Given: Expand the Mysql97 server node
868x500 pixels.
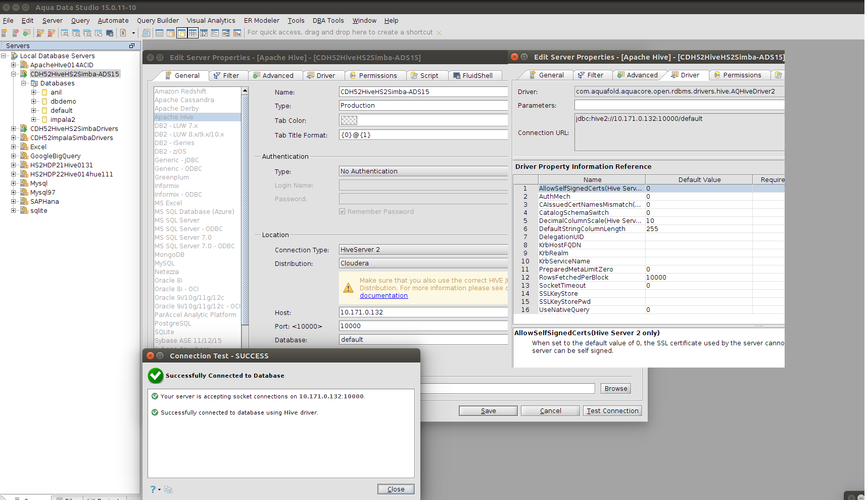Looking at the screenshot, I should coord(14,192).
